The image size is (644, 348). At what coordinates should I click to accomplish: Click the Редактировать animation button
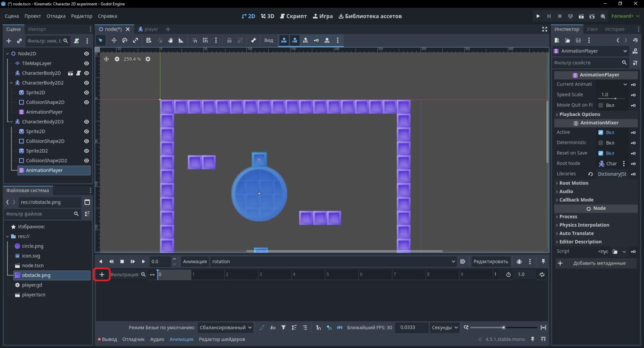[x=491, y=261]
